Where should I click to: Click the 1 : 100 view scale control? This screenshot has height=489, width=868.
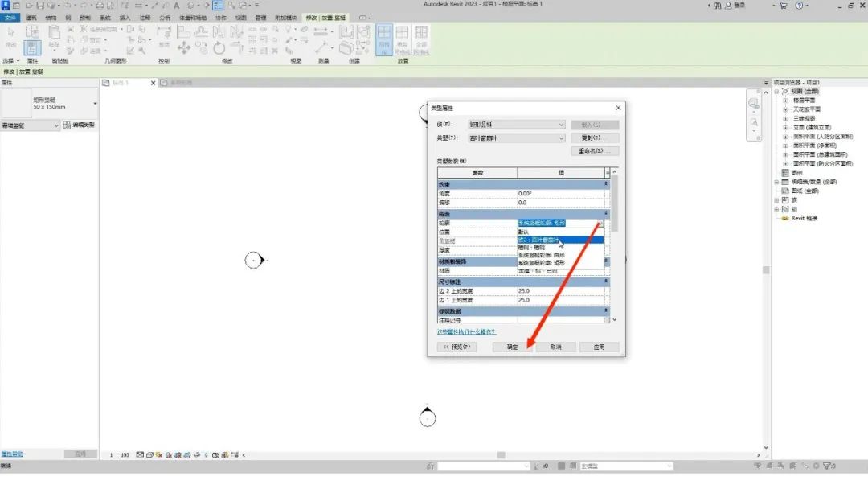click(119, 455)
